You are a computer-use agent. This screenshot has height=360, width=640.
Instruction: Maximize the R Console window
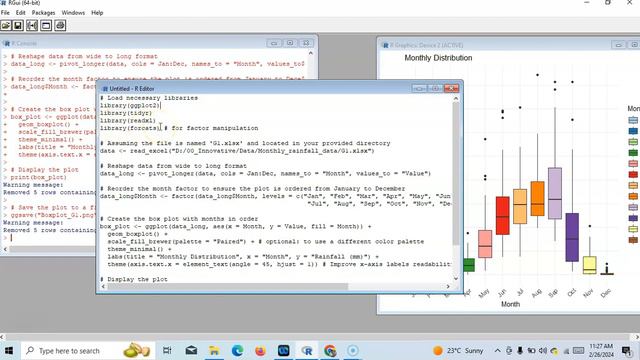point(290,43)
